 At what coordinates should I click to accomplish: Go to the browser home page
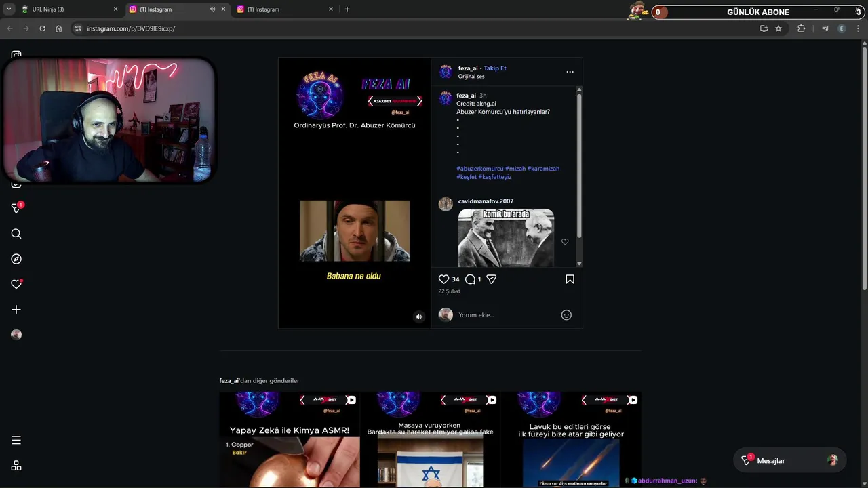[x=58, y=28]
